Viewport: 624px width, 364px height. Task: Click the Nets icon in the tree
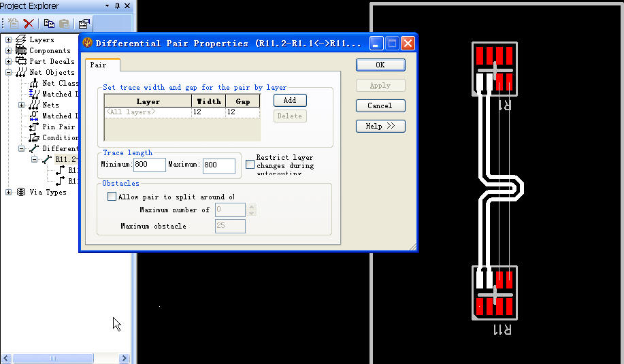click(34, 105)
